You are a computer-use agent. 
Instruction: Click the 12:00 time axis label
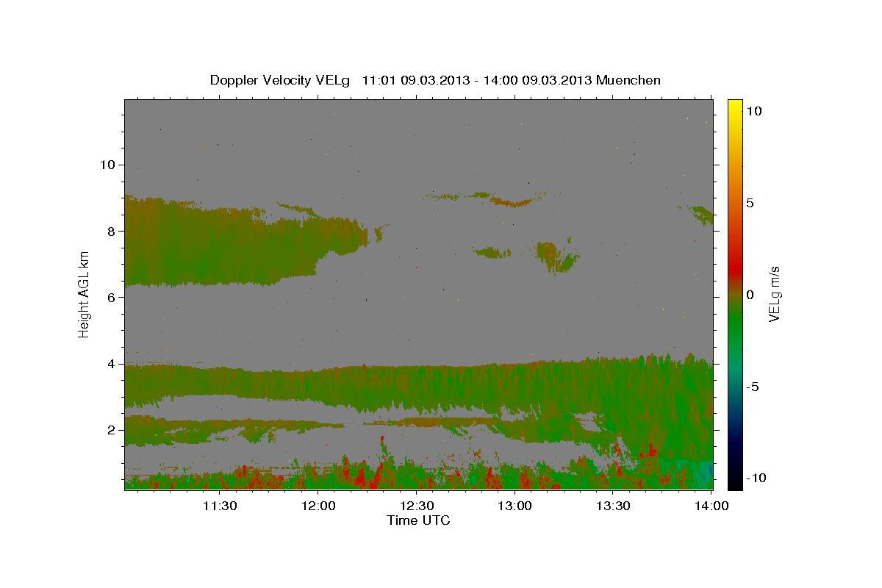pos(318,506)
